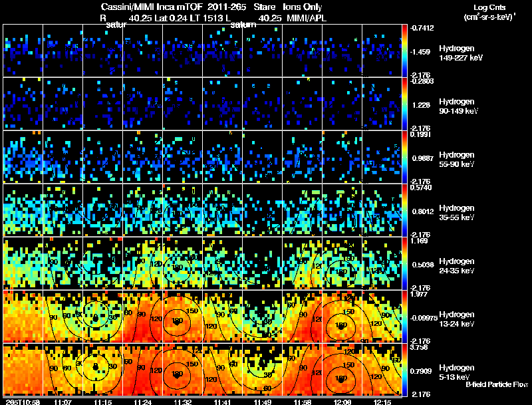Select the 'Lat 0.24' header value
532x405 pixels.
coord(171,18)
